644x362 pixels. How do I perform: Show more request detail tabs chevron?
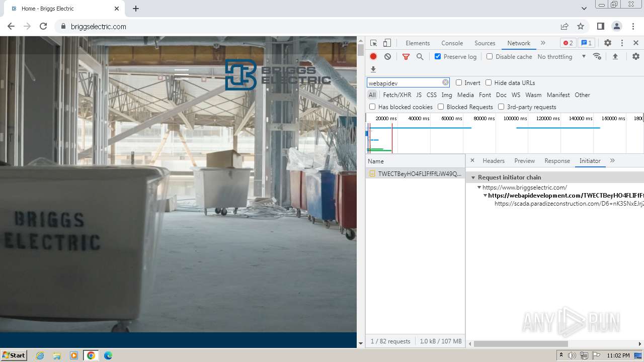(612, 160)
